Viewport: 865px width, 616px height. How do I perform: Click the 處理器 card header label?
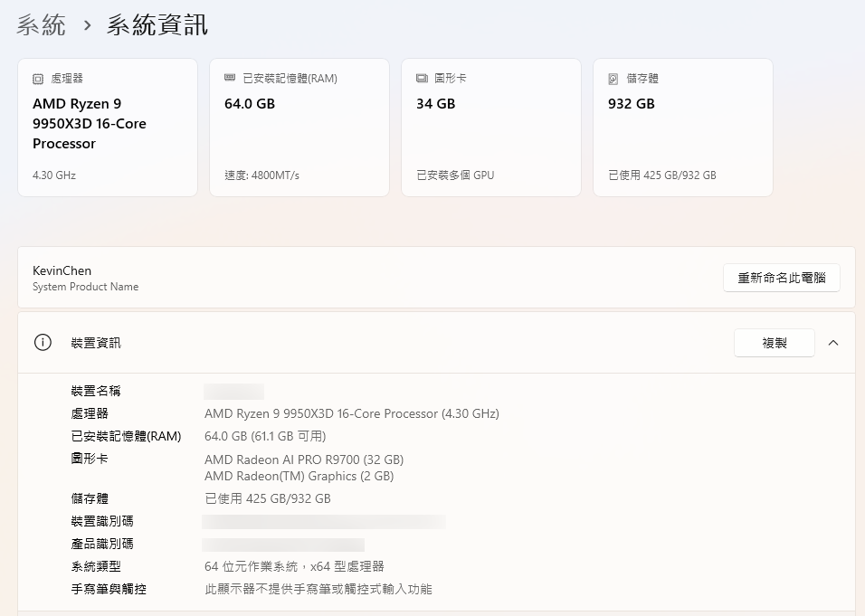[x=67, y=79]
